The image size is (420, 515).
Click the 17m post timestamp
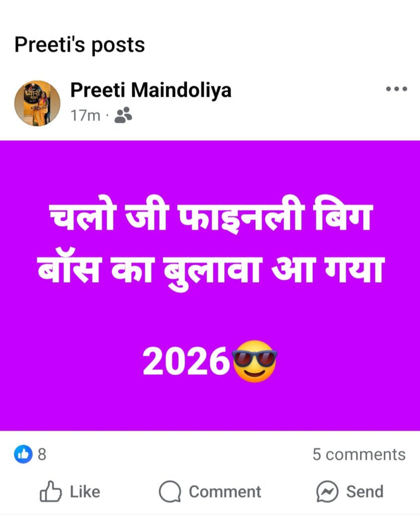coord(86,116)
